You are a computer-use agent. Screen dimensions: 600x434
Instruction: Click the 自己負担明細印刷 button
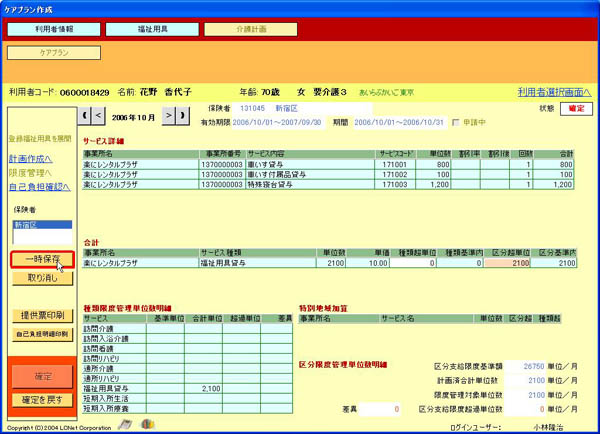[42, 334]
